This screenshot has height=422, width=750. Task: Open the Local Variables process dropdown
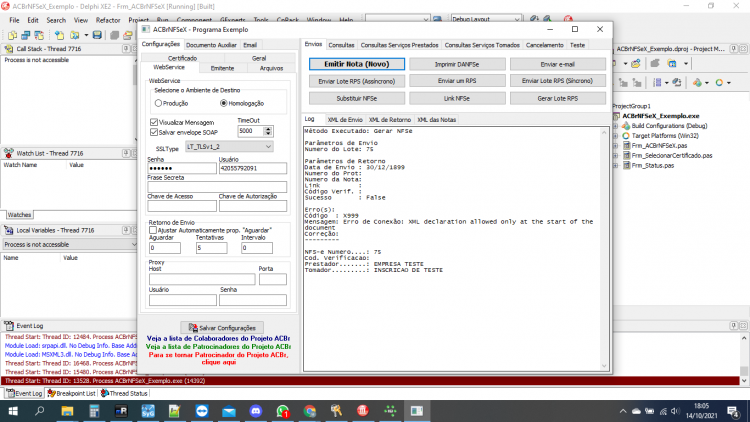(133, 244)
